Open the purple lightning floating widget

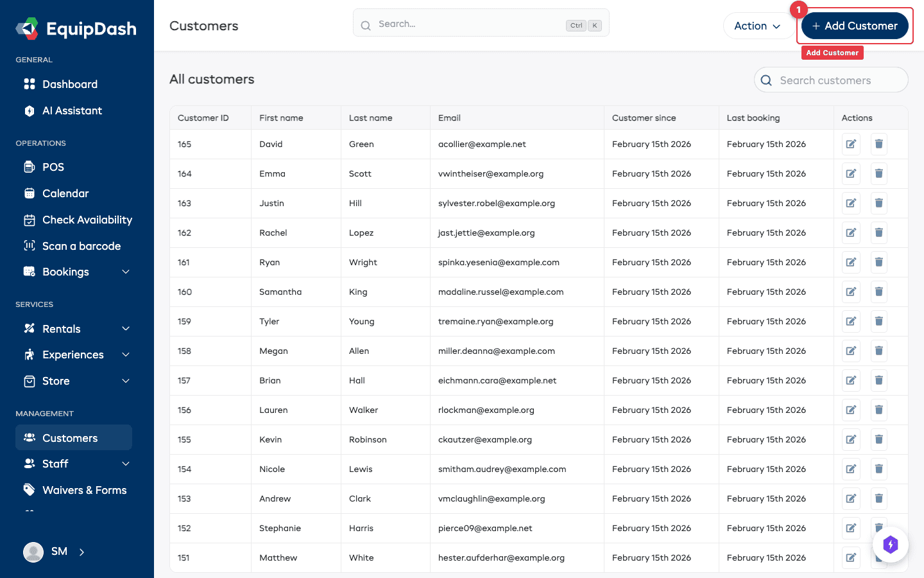(890, 545)
